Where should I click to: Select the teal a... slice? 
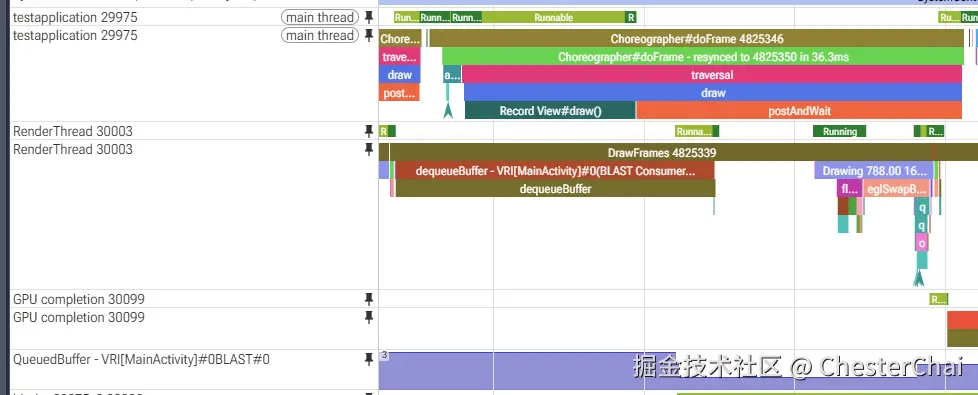[x=452, y=75]
